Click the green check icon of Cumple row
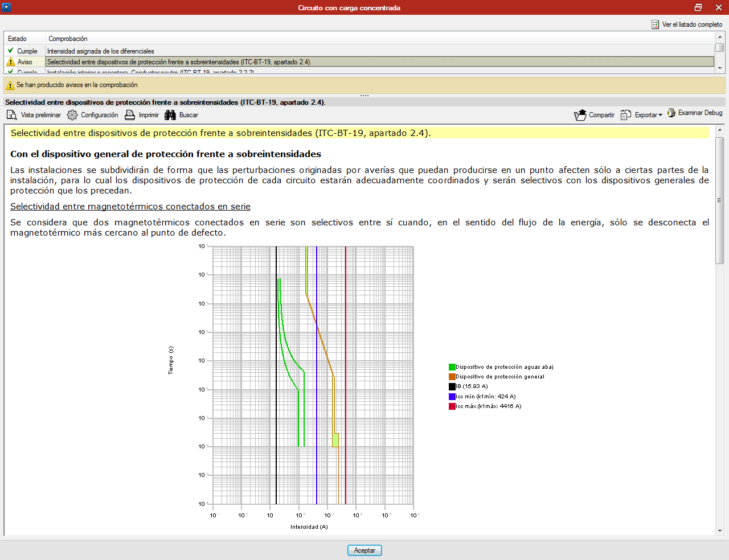The width and height of the screenshot is (729, 560). 10,51
